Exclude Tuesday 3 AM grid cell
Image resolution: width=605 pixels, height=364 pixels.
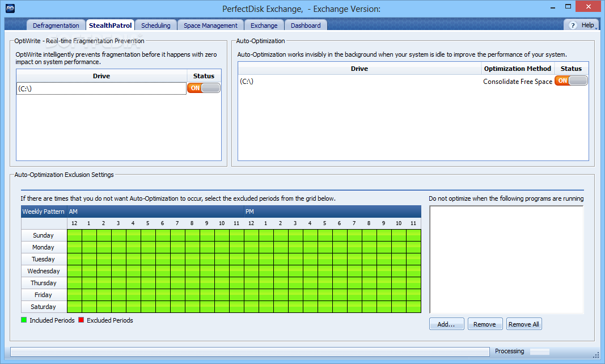[119, 260]
